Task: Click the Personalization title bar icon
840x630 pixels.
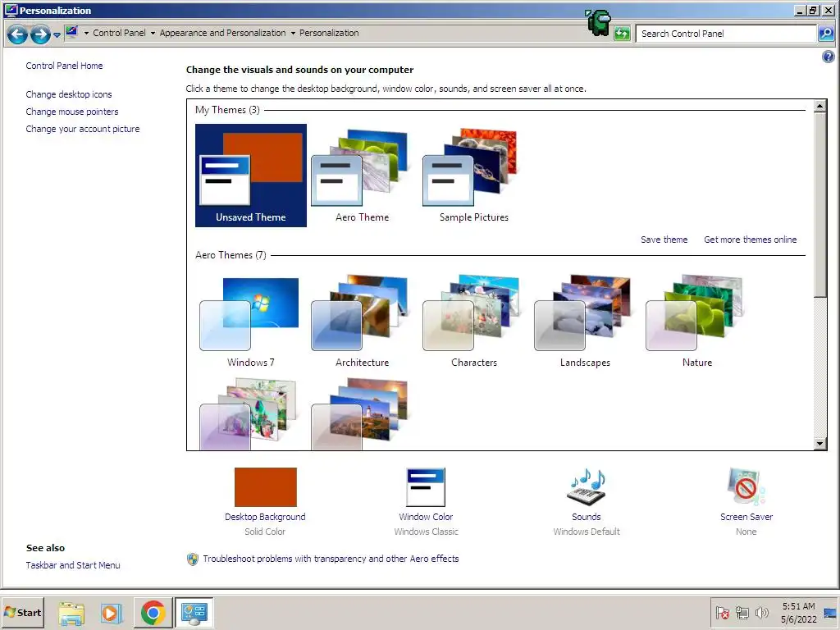Action: point(11,10)
